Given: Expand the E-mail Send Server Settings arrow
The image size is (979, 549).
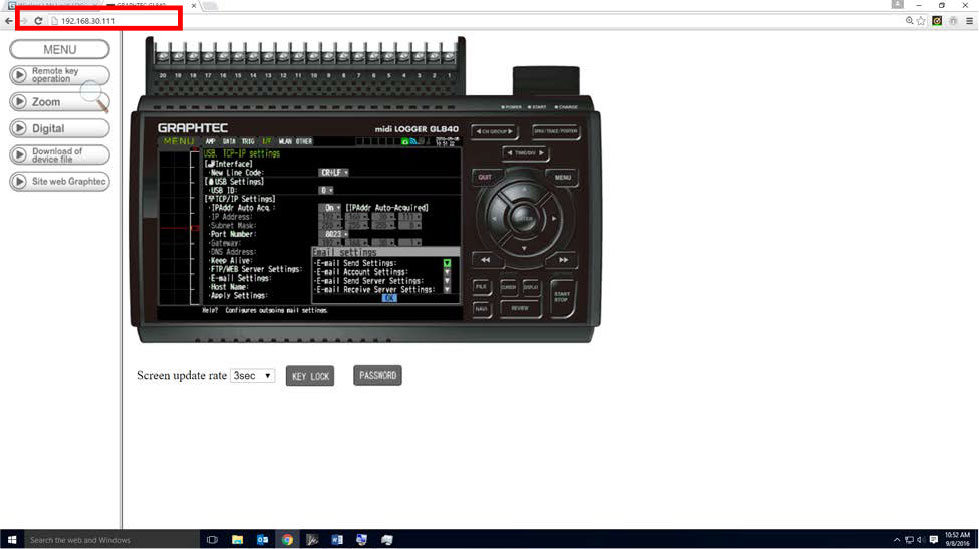Looking at the screenshot, I should [447, 281].
